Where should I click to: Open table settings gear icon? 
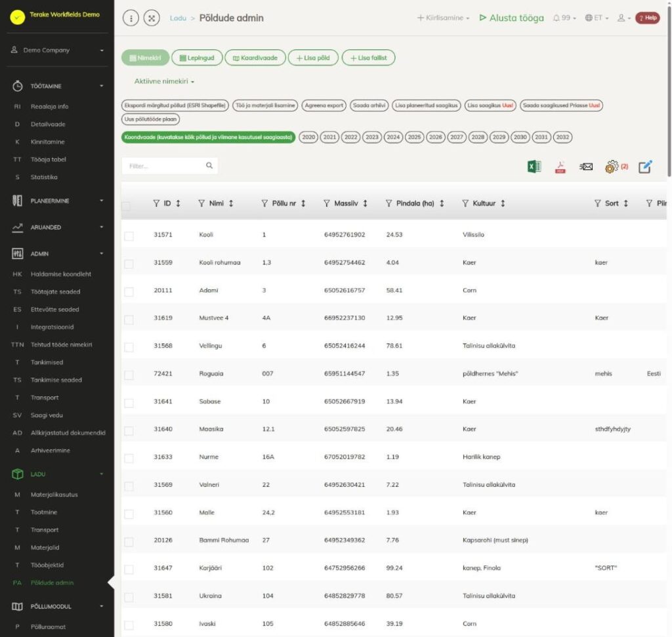(x=612, y=167)
